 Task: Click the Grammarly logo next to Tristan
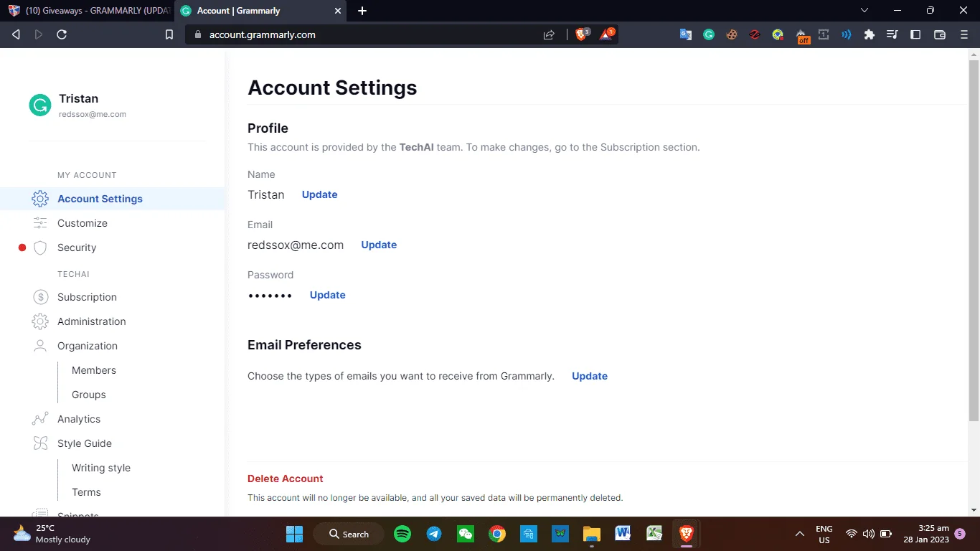pos(40,105)
